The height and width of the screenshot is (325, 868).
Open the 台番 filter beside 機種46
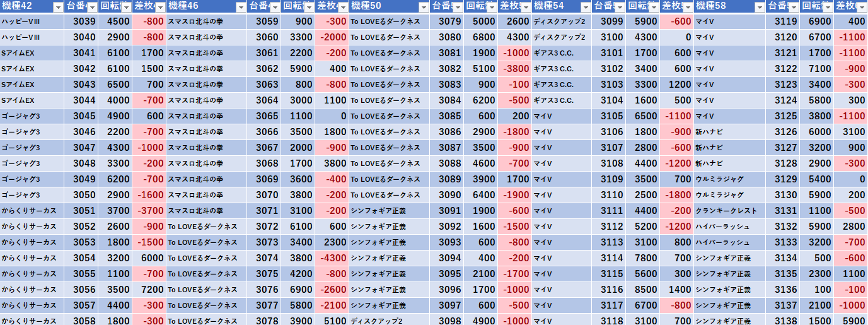click(x=275, y=7)
